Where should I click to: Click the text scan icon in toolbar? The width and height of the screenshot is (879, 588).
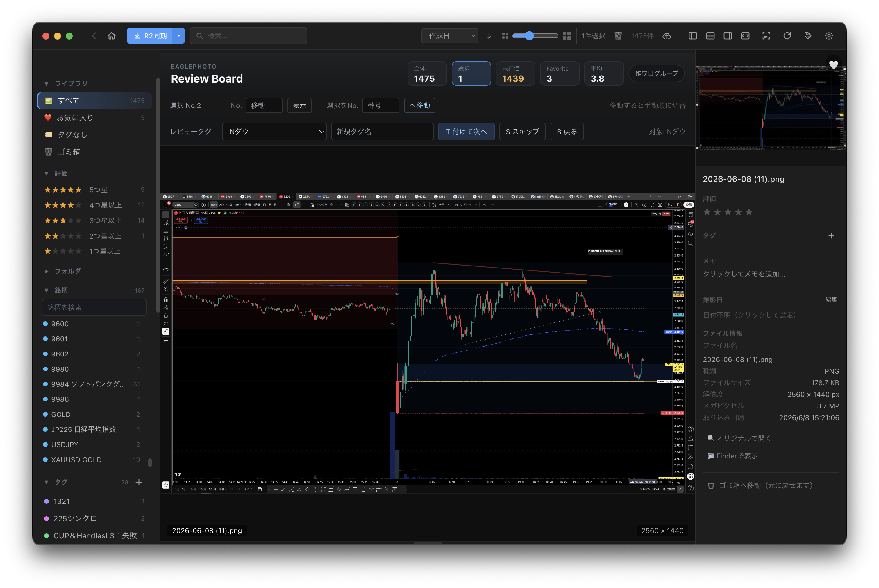766,36
